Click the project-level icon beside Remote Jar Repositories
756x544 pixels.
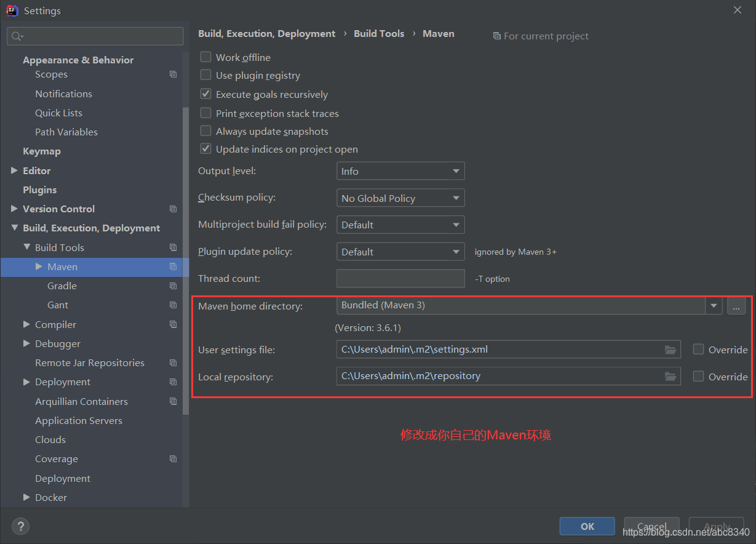173,363
